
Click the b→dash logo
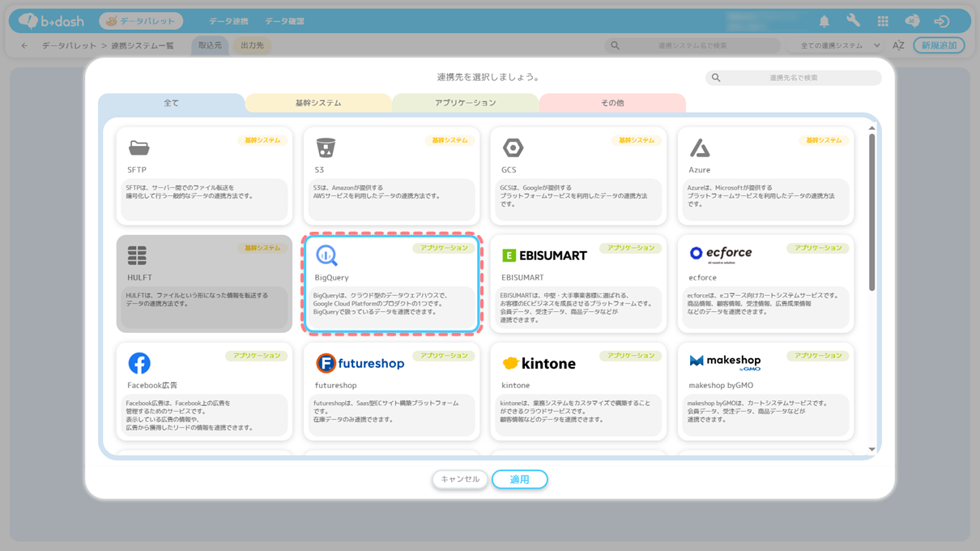[x=52, y=21]
